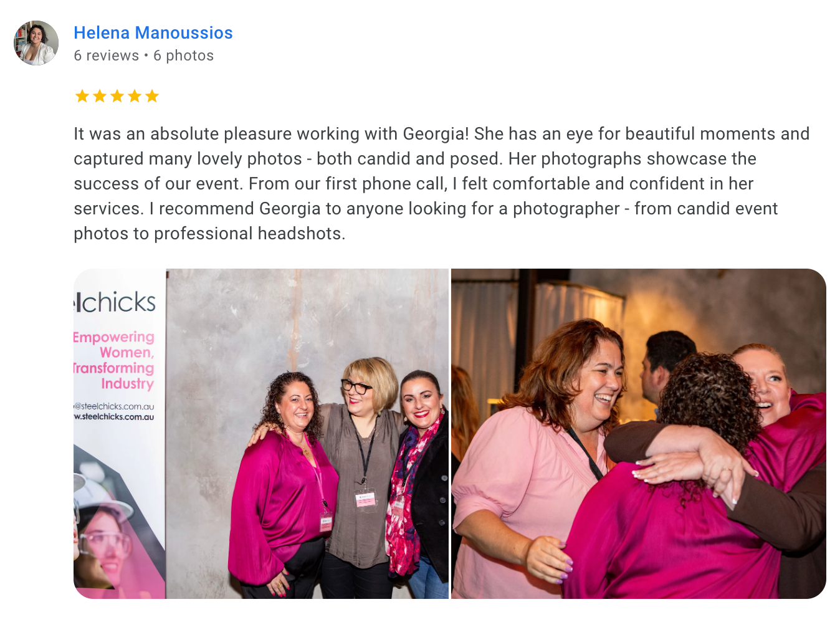Image resolution: width=840 pixels, height=617 pixels.
Task: Select the fourth yellow rating star
Action: 134,96
